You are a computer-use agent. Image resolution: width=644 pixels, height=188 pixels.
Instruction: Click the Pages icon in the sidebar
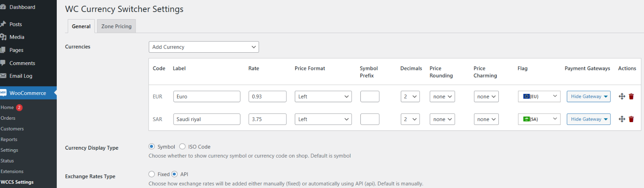pyautogui.click(x=3, y=50)
